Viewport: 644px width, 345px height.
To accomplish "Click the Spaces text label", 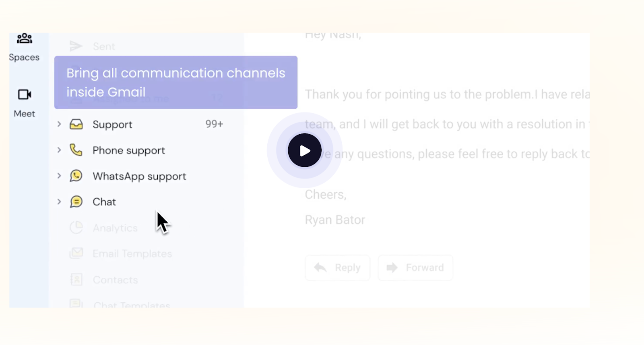I will click(x=24, y=57).
